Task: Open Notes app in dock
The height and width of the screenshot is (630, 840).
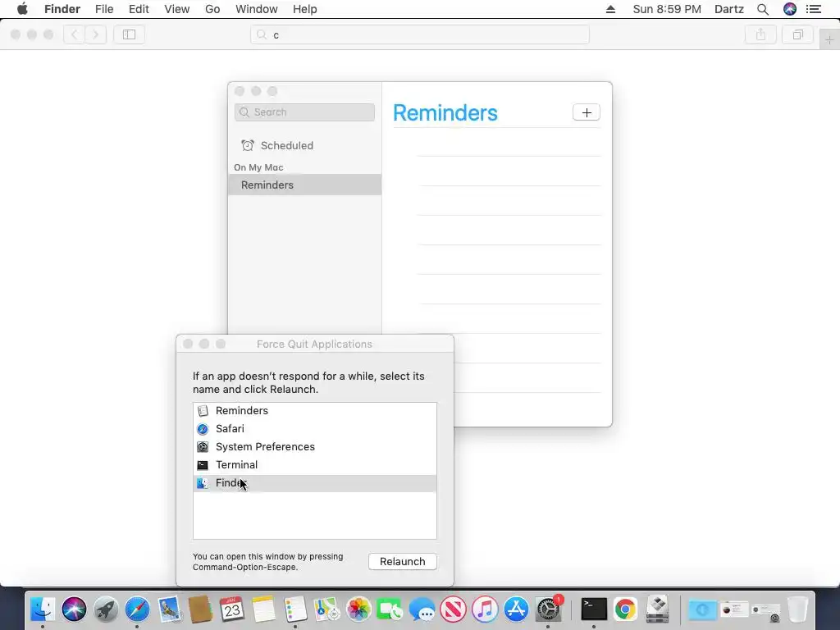Action: [263, 609]
